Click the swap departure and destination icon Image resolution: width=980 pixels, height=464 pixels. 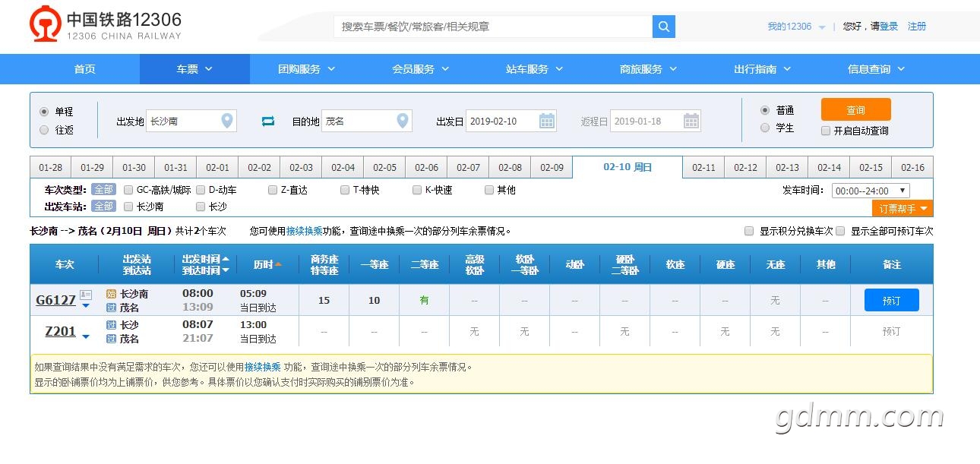pyautogui.click(x=267, y=121)
